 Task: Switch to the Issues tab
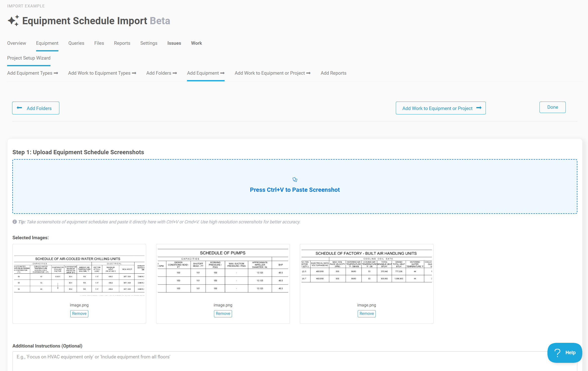click(x=174, y=43)
